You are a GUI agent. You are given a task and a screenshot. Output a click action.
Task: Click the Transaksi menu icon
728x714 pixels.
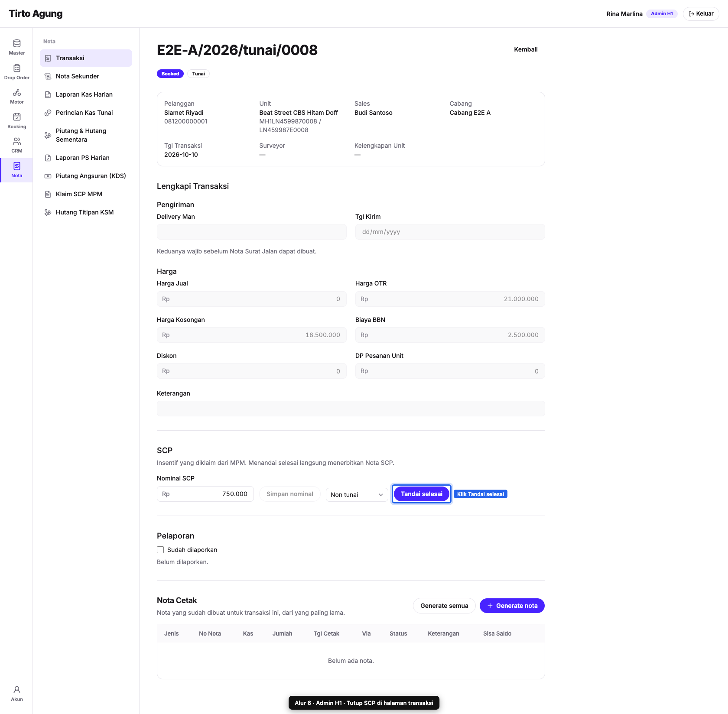(x=48, y=58)
